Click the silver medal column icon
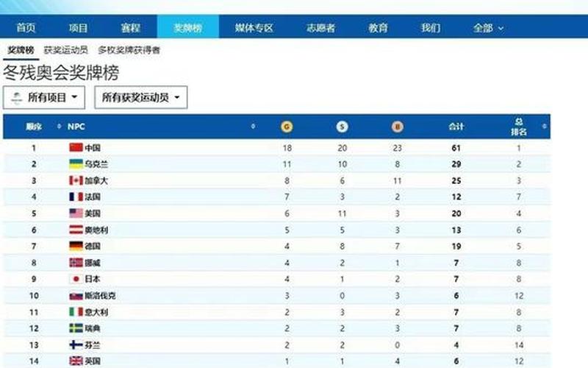This screenshot has height=368, width=588. pyautogui.click(x=342, y=127)
